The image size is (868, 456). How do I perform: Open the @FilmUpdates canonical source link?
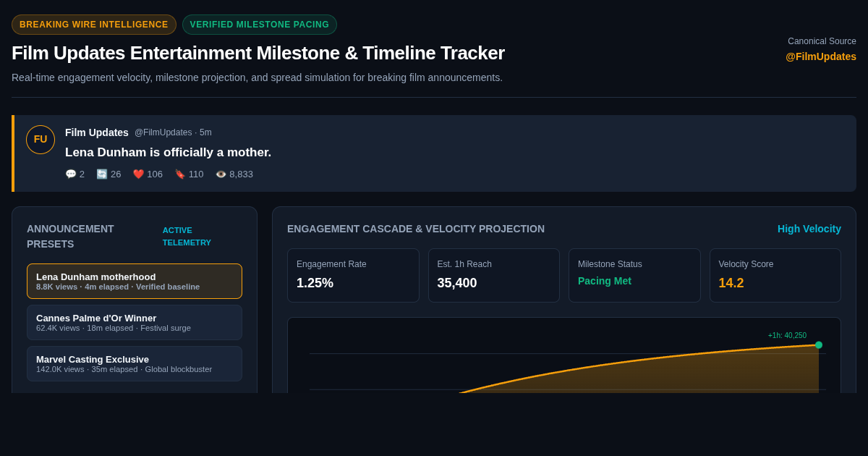(821, 56)
